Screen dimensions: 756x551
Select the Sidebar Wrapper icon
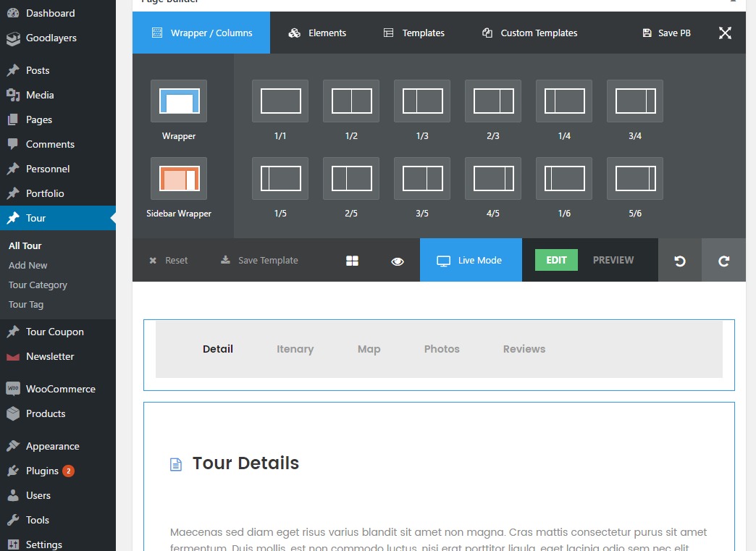[179, 179]
